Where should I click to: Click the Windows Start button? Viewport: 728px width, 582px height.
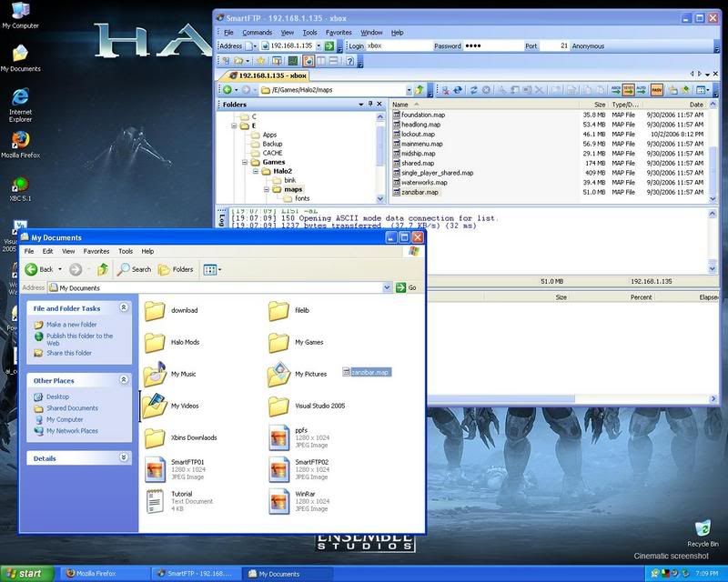27,574
